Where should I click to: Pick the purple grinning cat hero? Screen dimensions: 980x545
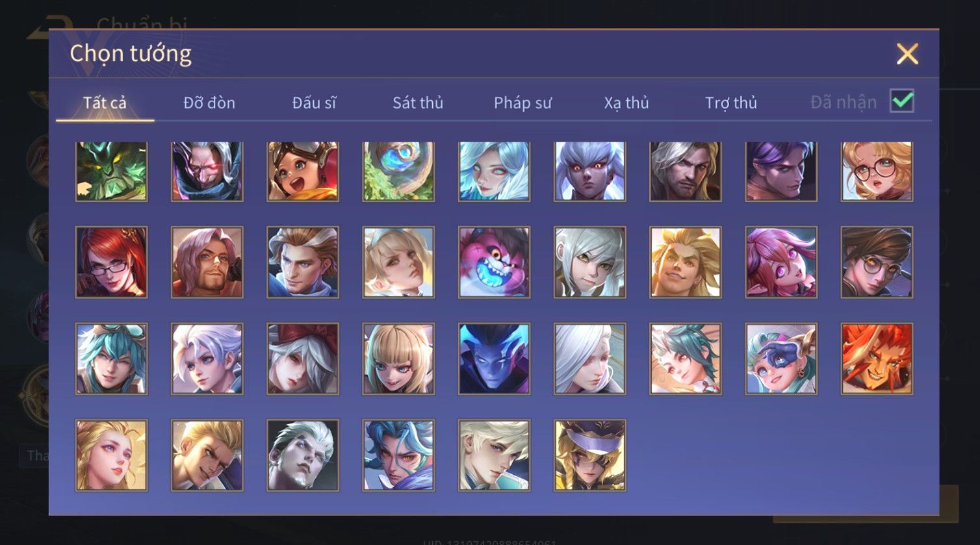click(494, 262)
